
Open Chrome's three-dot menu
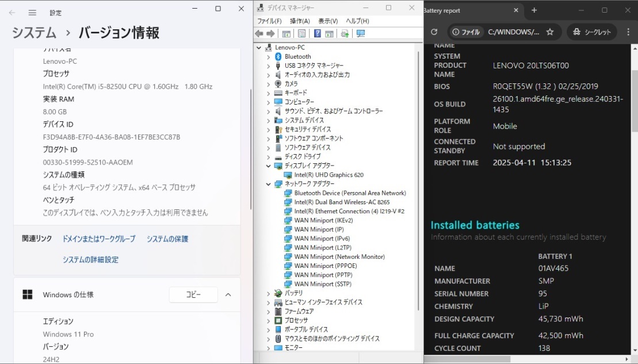point(628,32)
